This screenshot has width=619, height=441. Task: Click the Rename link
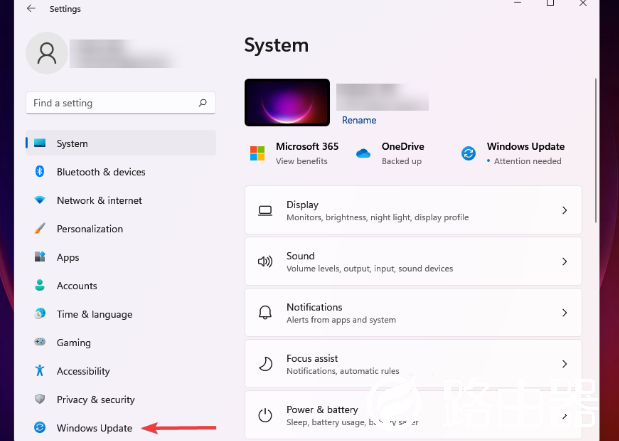coord(359,120)
